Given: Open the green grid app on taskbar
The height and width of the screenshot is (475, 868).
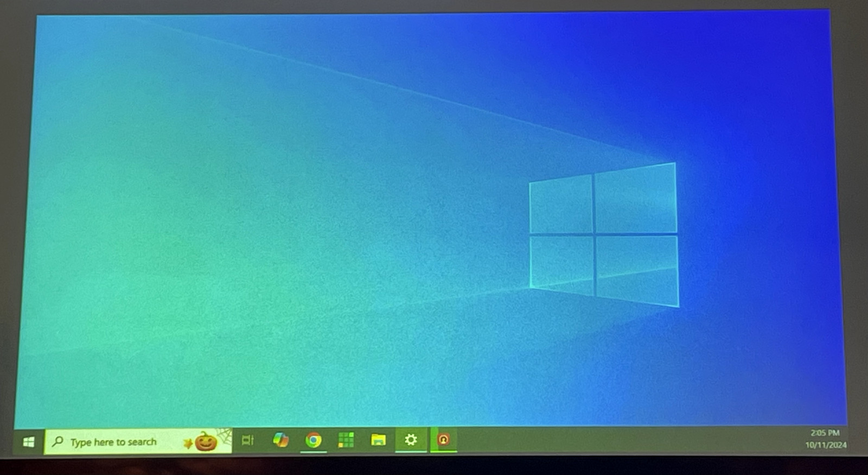Looking at the screenshot, I should (346, 440).
